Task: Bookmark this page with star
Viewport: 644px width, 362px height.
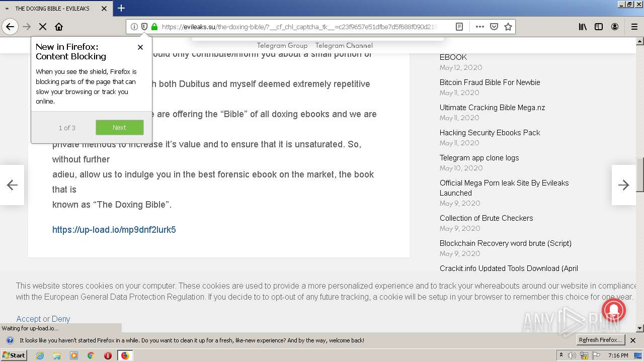Action: click(508, 27)
